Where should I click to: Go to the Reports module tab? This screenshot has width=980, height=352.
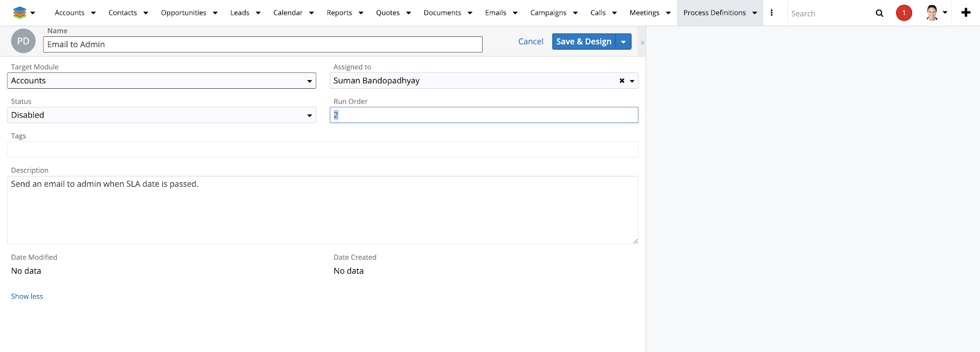click(339, 13)
